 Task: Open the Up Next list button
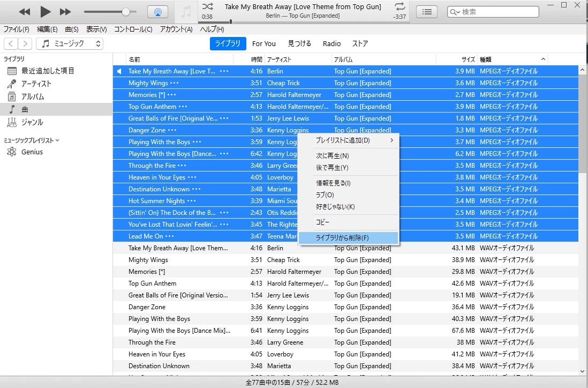coord(426,12)
